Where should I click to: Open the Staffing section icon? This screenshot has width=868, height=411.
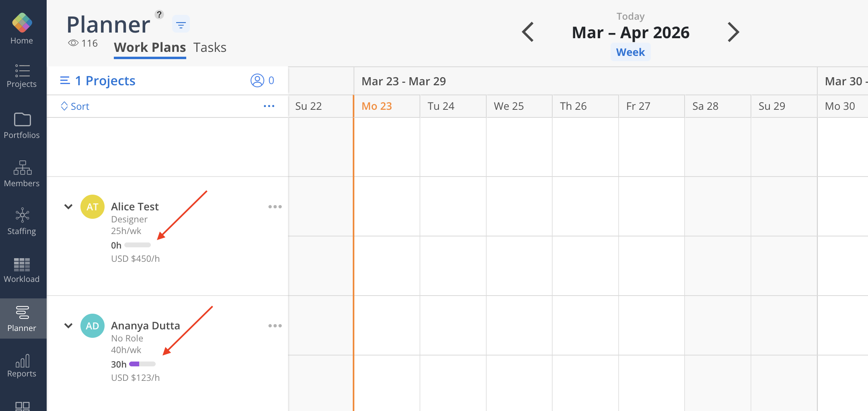[22, 215]
